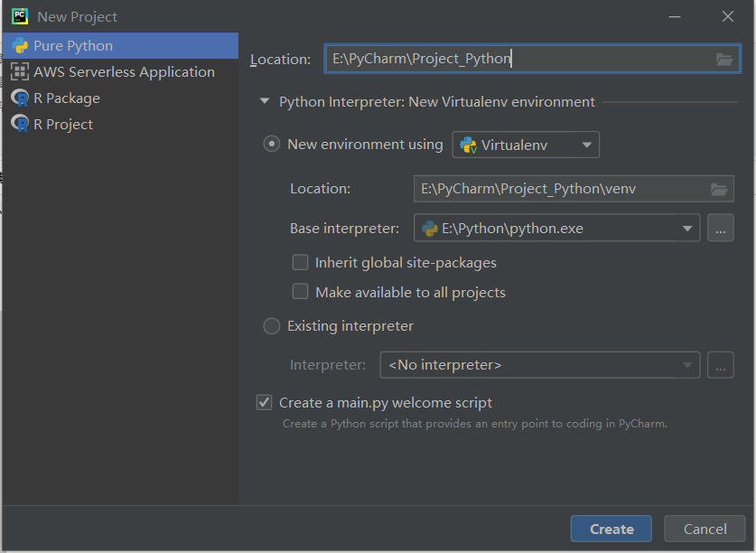Screen dimensions: 756x553
Task: Click the R Package icon
Action: (x=20, y=98)
